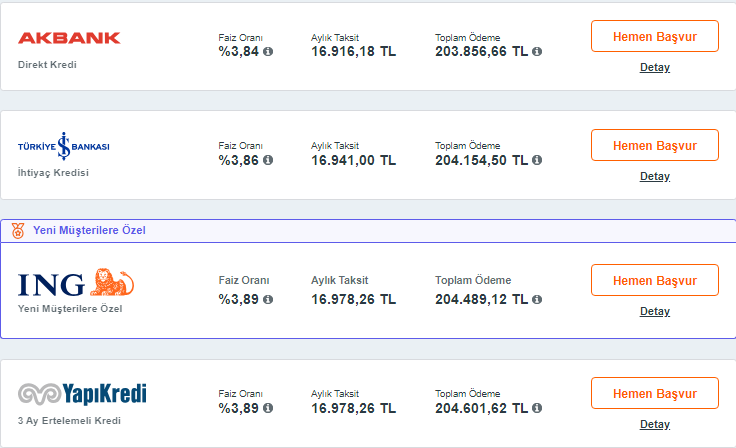Click Hemen Başvur for the ING loan offer

coord(655,280)
